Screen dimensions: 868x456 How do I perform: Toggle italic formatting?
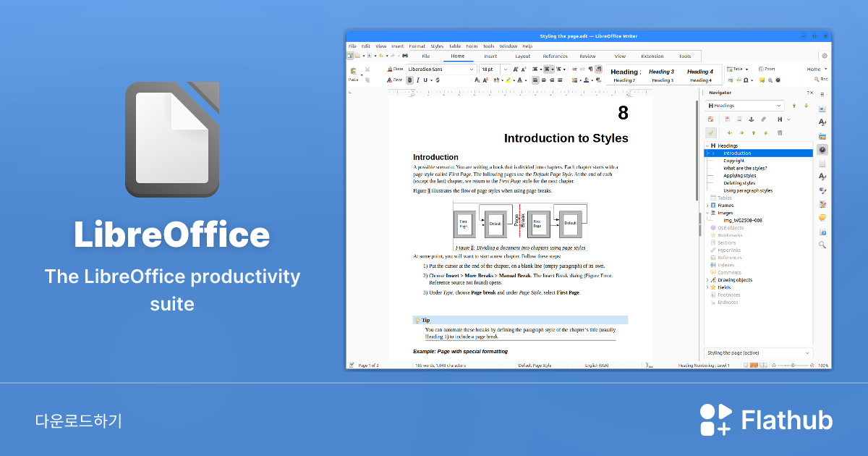point(417,79)
